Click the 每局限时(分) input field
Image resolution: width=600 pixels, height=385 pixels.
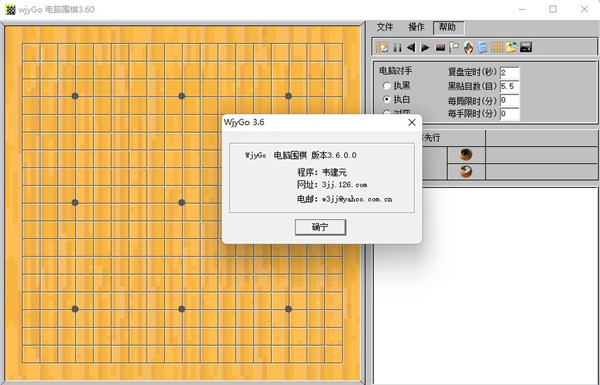coord(509,100)
